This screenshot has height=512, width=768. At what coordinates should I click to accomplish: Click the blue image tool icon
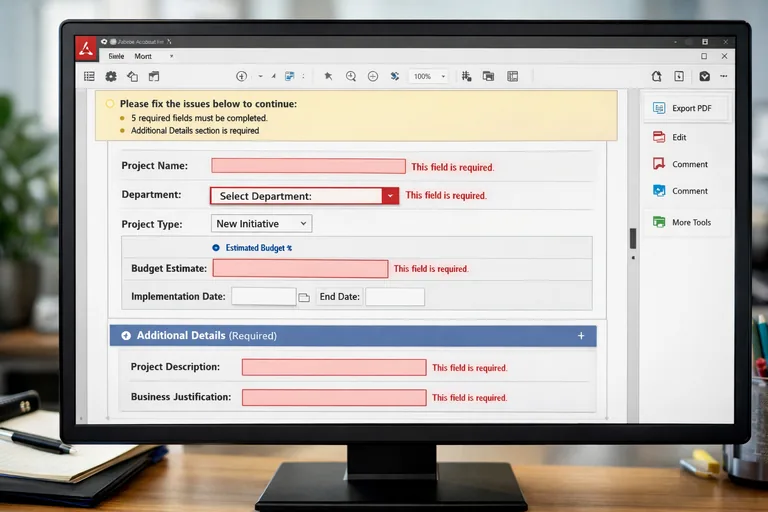click(290, 76)
